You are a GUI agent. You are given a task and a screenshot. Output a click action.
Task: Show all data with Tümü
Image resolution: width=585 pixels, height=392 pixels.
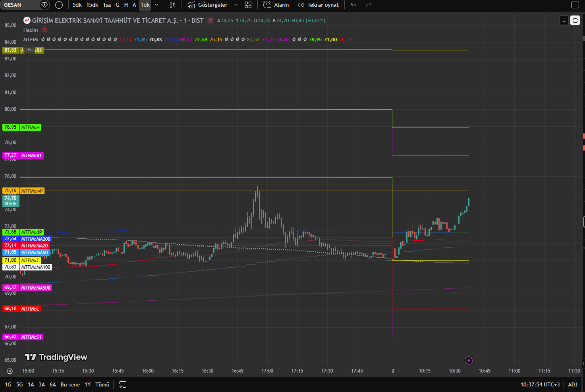[x=102, y=384]
